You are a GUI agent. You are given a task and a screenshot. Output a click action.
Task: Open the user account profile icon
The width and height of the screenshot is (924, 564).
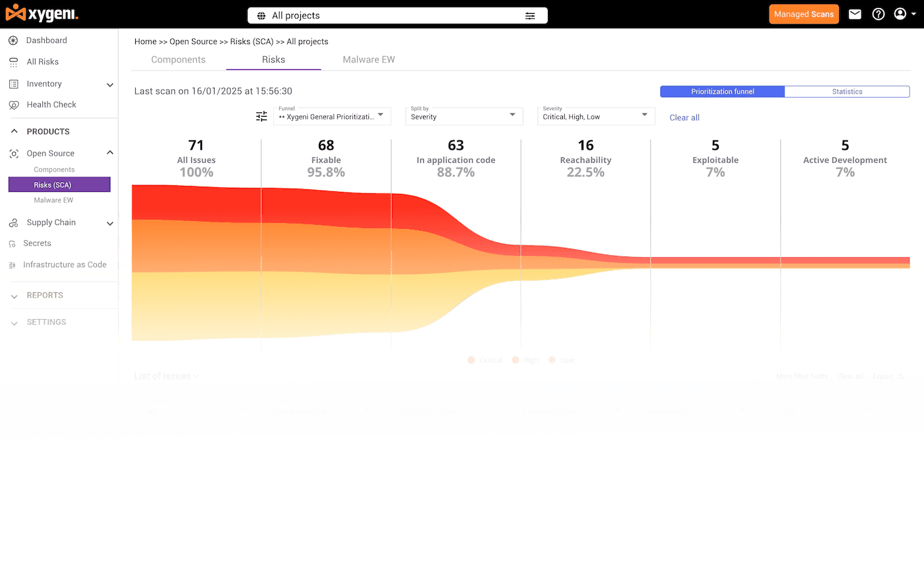click(900, 15)
